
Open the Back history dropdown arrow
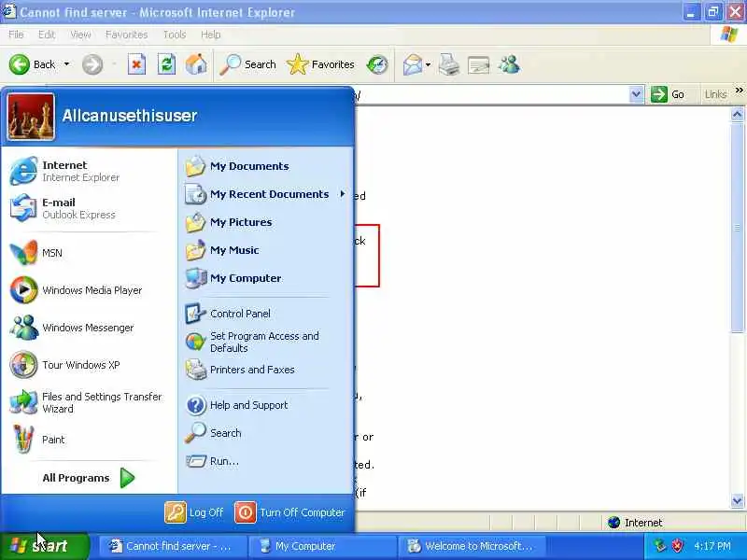pos(66,64)
